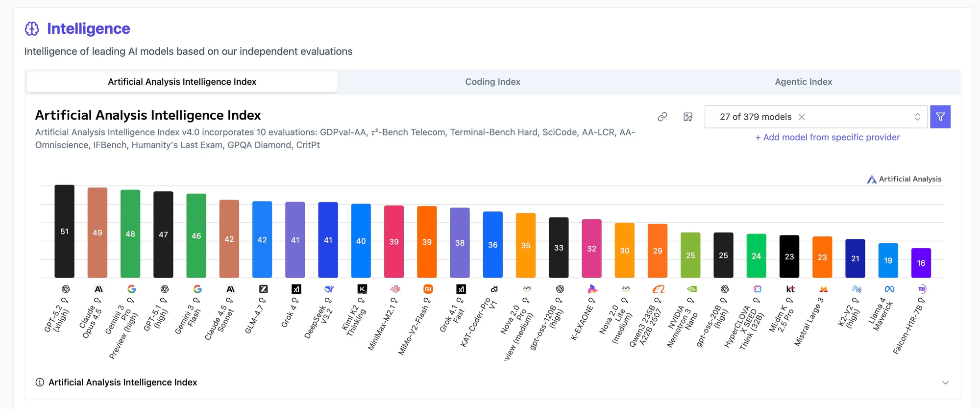Select the Artificial Analysis Intelligence Index tab

[182, 82]
